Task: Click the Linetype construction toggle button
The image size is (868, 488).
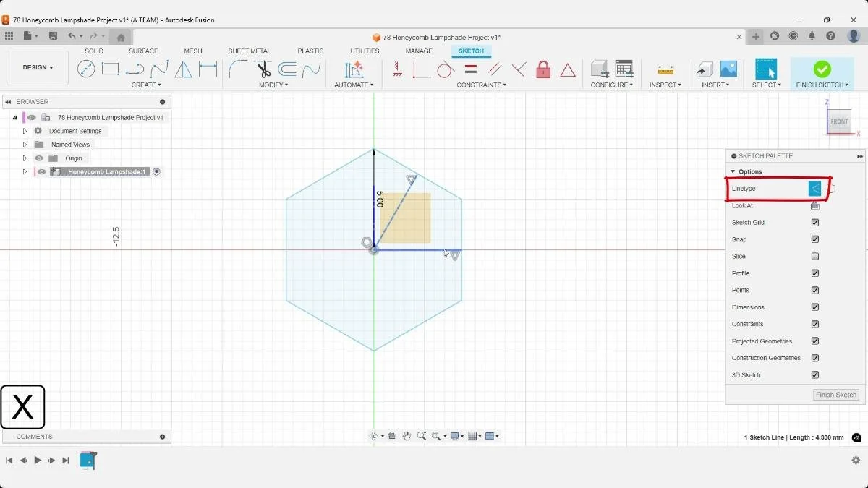Action: [x=815, y=189]
